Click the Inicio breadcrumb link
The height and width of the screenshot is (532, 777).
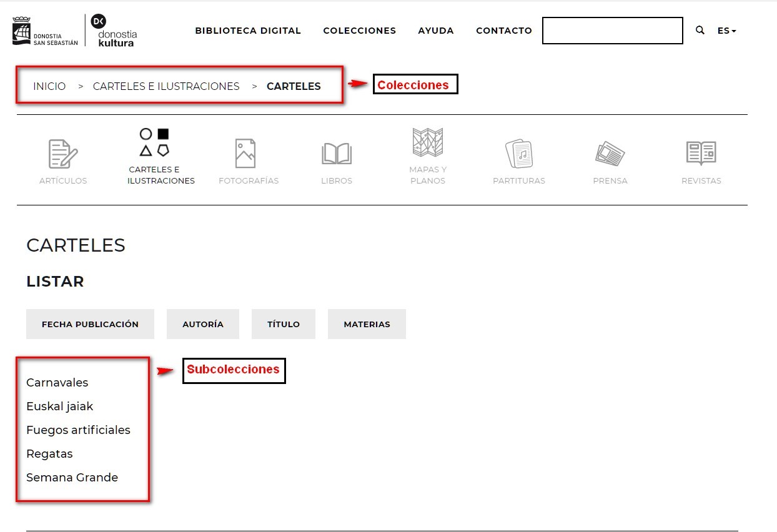click(49, 86)
